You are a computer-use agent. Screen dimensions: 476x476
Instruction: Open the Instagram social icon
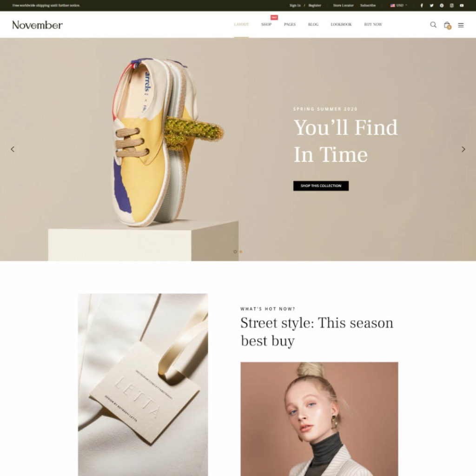(x=451, y=6)
